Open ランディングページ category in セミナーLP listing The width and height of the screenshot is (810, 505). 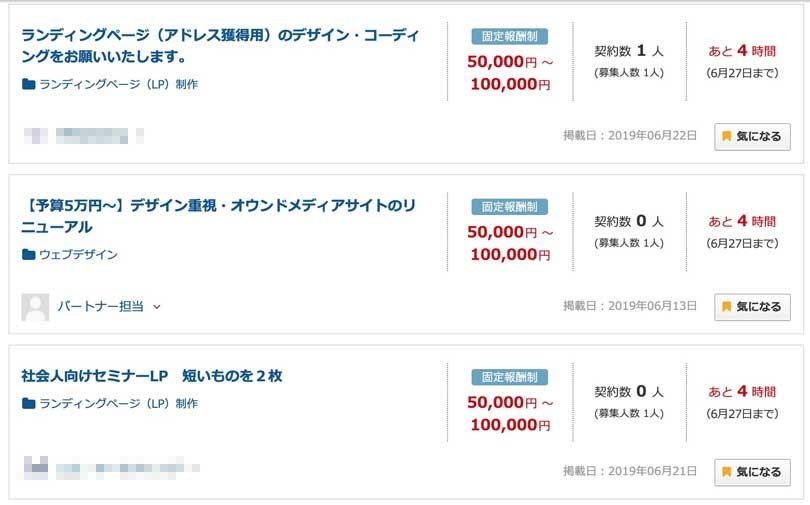pyautogui.click(x=118, y=404)
